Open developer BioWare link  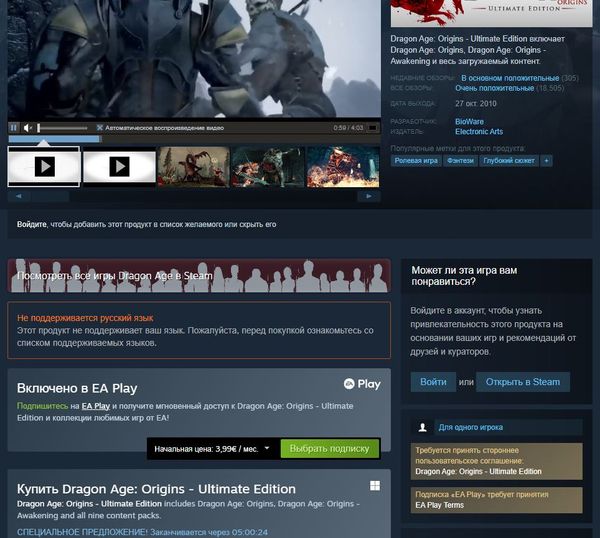tap(469, 122)
